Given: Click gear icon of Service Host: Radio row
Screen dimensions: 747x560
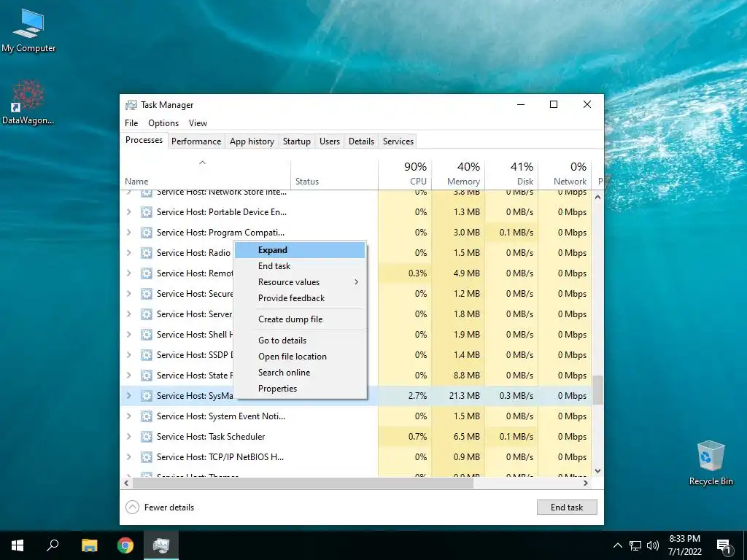Looking at the screenshot, I should (x=146, y=253).
